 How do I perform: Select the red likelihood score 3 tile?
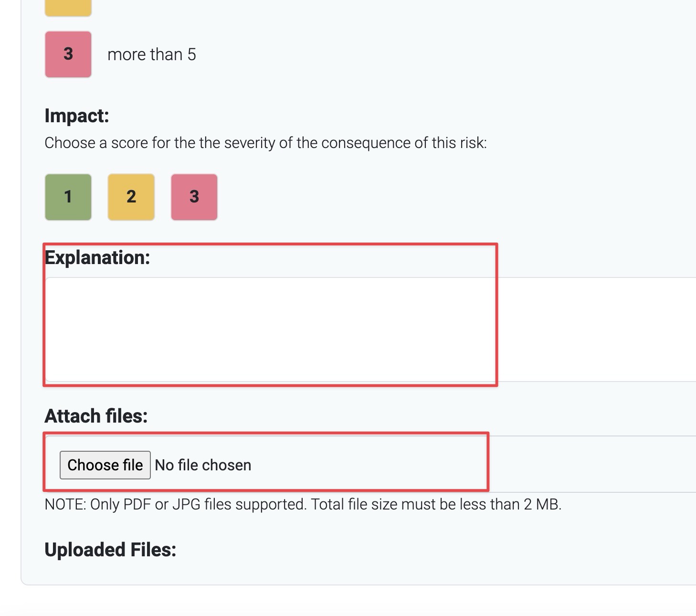tap(68, 54)
